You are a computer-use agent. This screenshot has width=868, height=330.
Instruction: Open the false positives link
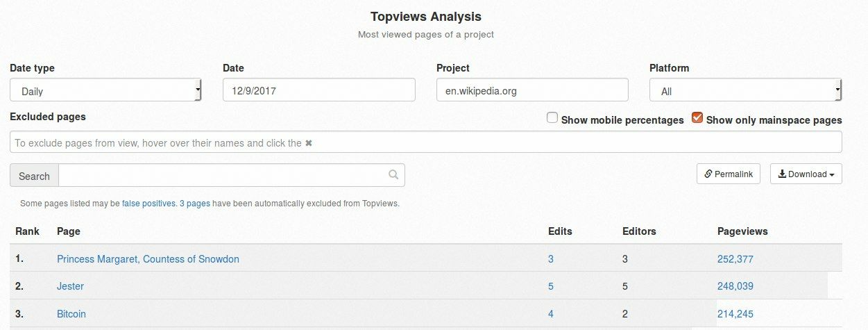[148, 204]
